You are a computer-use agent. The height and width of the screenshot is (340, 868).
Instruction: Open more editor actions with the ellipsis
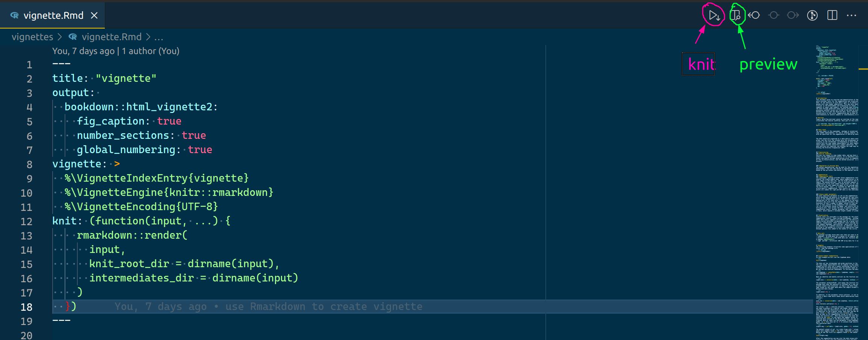(x=851, y=15)
